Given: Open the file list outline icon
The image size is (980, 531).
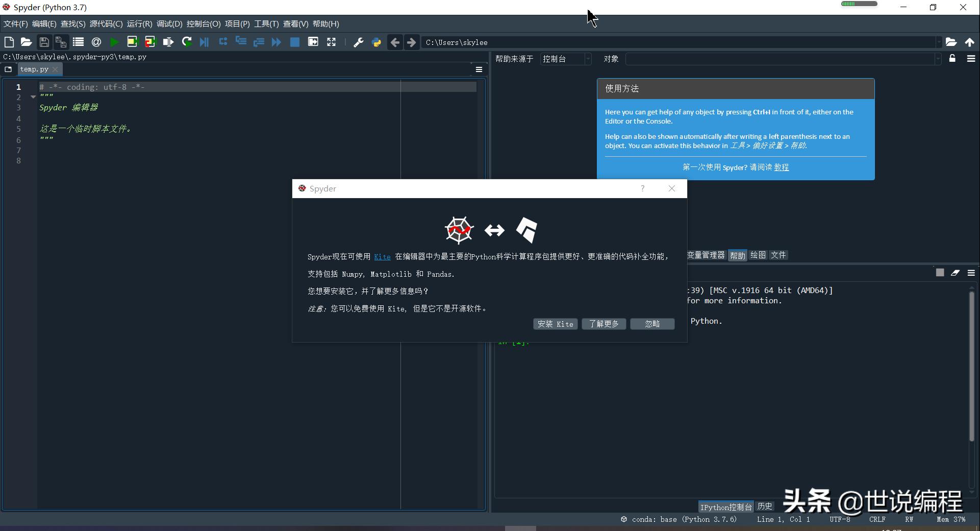Looking at the screenshot, I should point(78,42).
